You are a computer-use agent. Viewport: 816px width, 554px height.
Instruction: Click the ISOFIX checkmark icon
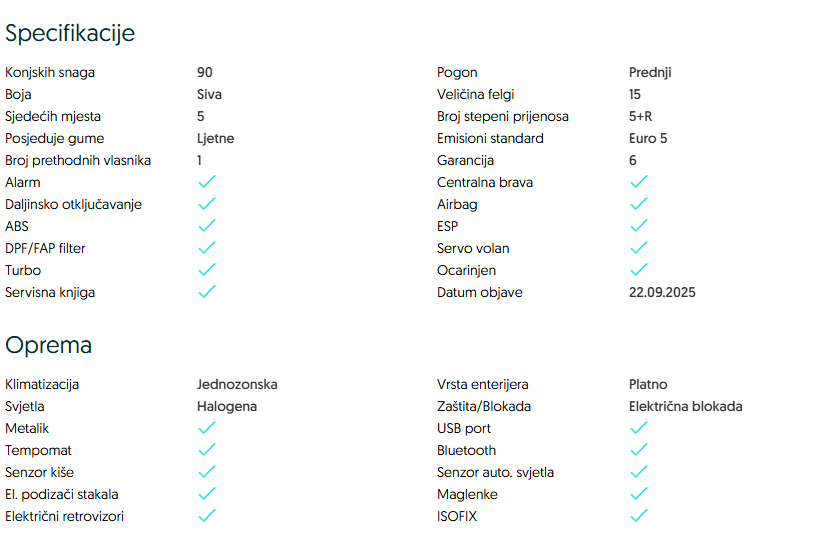639,516
